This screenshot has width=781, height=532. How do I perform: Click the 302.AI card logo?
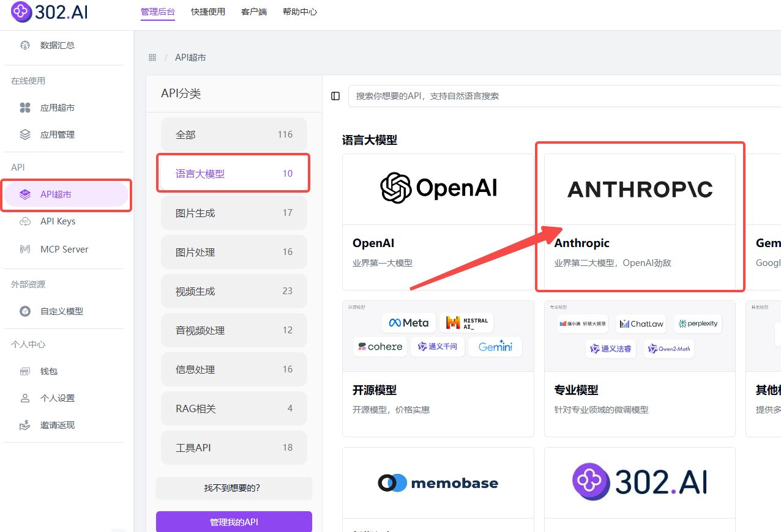click(x=640, y=482)
